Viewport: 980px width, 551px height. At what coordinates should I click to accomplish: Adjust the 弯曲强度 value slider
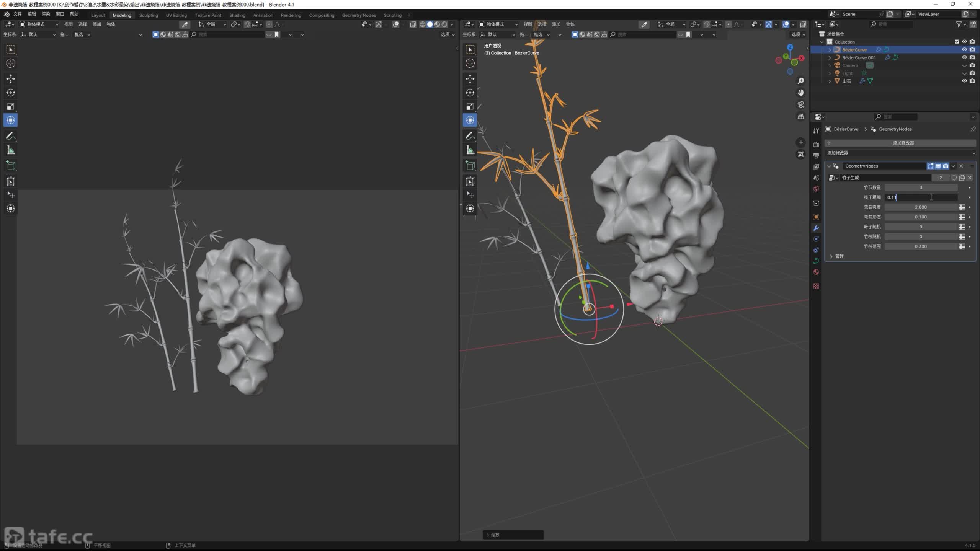coord(921,207)
